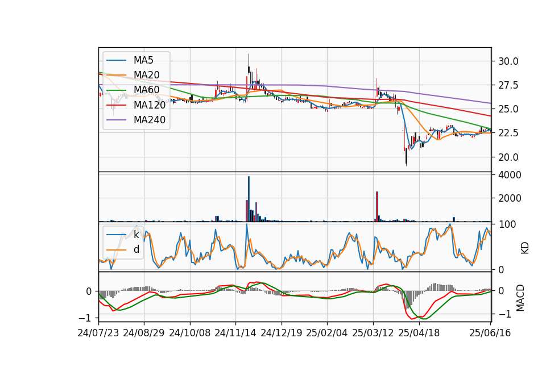Click the red MA120 legend line sample
Viewport: 546px width, 392px height.
(x=116, y=105)
